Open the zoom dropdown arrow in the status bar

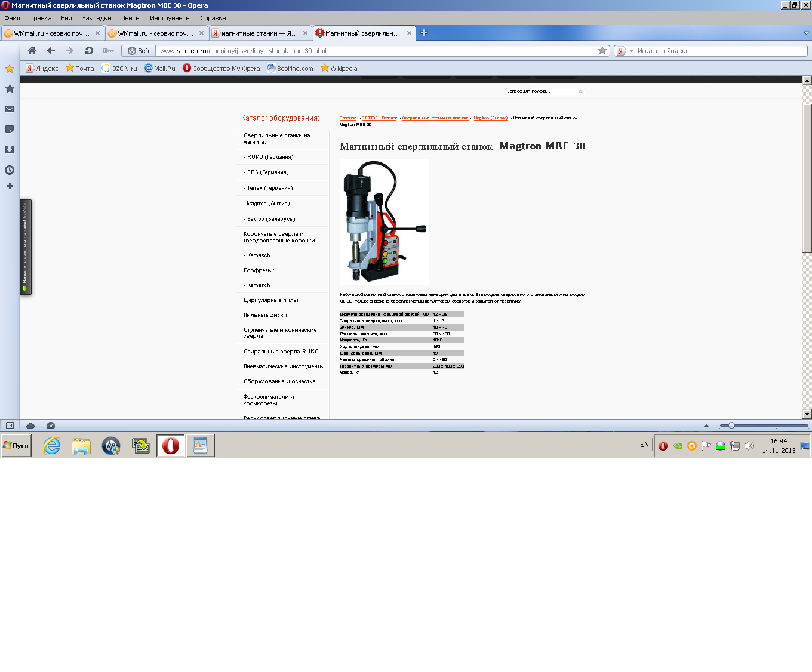click(706, 426)
